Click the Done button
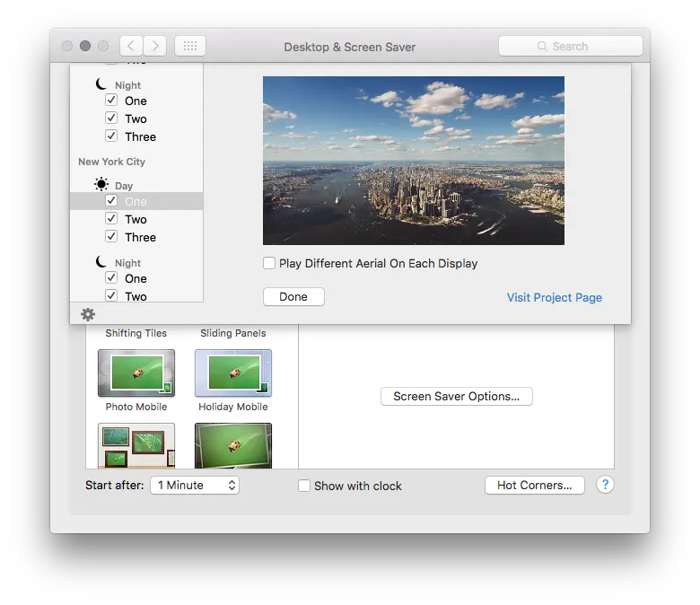700x605 pixels. point(293,297)
